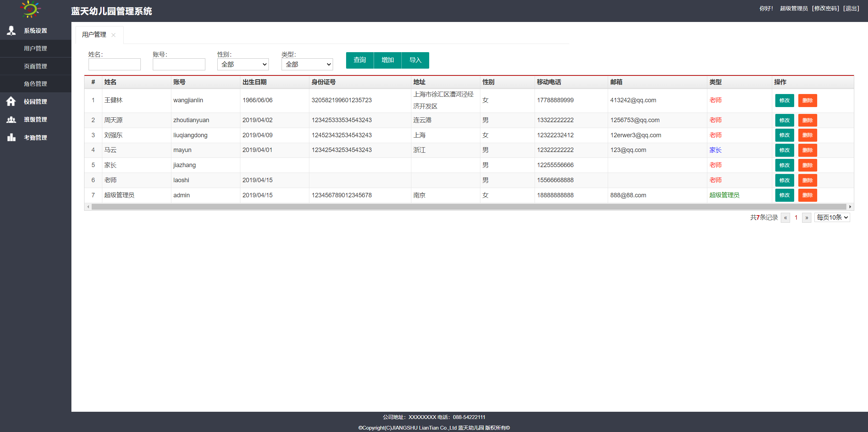Screen dimensions: 868x432
Task: Click the 校园管理 house icon
Action: [11, 101]
